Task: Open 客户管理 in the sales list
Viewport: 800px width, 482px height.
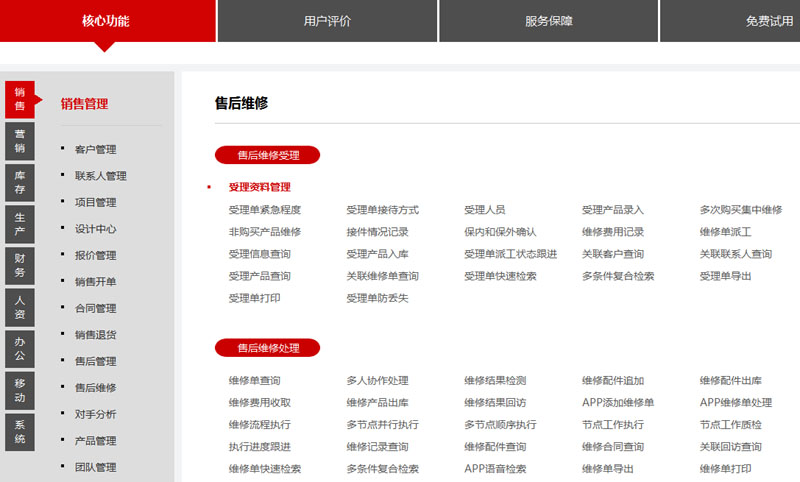Action: click(95, 150)
